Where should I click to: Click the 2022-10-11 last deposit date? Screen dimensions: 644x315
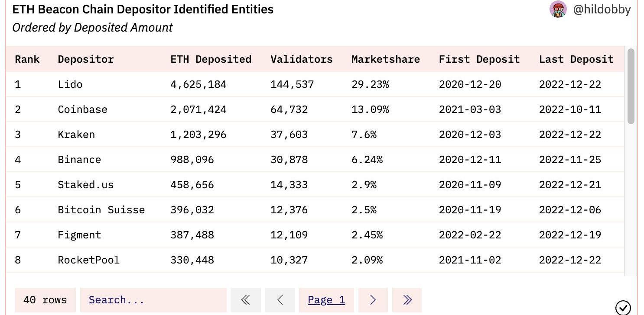(x=570, y=109)
